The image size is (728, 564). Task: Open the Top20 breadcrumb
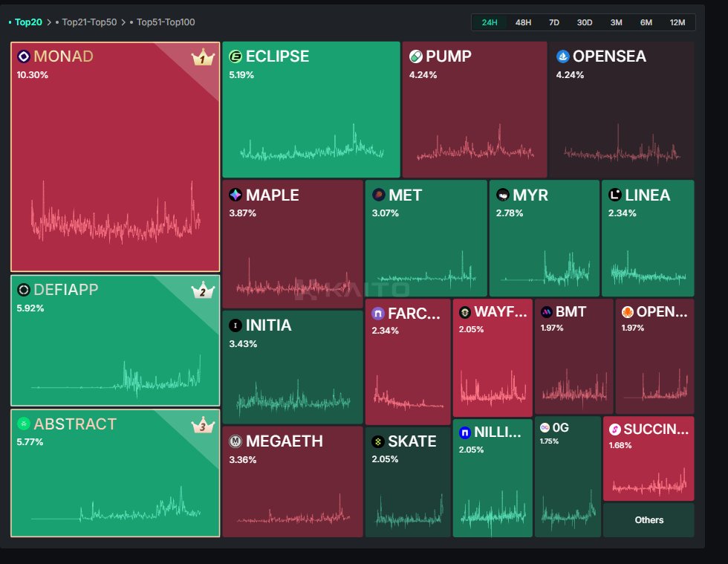28,22
